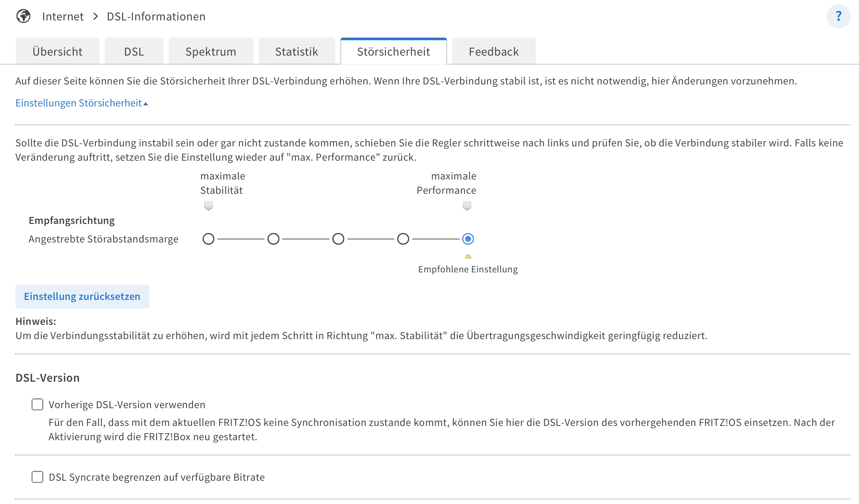Open the Feedback tab
The height and width of the screenshot is (504, 859).
click(493, 51)
